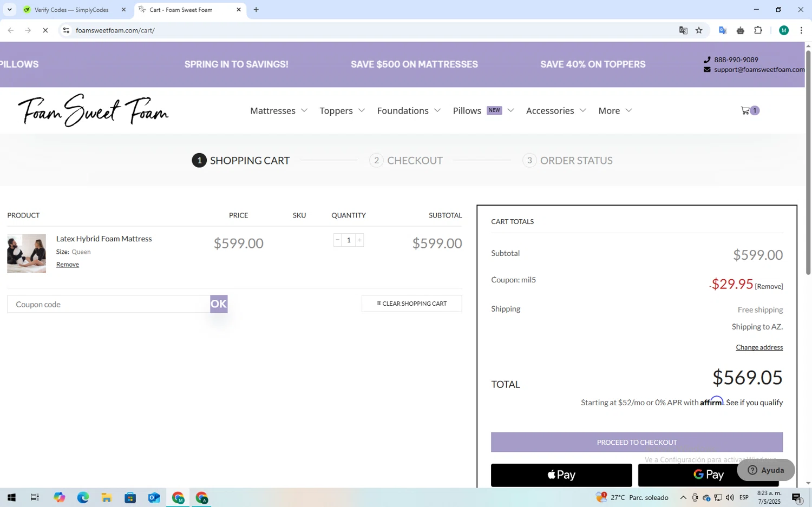The width and height of the screenshot is (812, 507).
Task: Open the Latex Hybrid Foam Mattress product thumbnail
Action: [x=27, y=253]
